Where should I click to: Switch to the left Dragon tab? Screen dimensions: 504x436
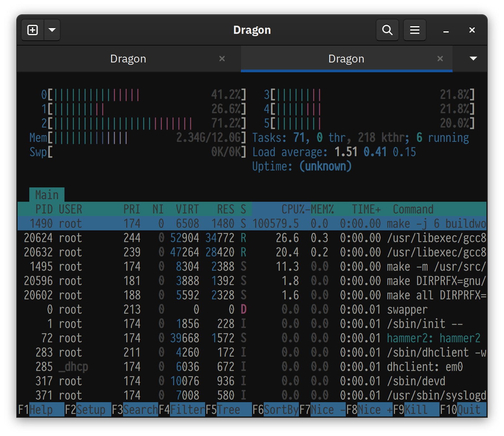(x=128, y=59)
